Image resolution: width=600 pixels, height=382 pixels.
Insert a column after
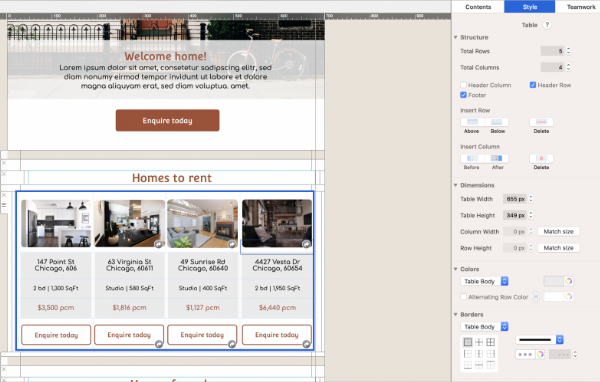[496, 158]
